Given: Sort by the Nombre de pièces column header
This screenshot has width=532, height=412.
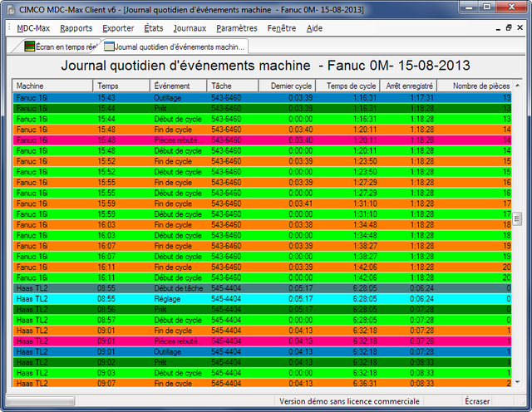Looking at the screenshot, I should coord(475,86).
